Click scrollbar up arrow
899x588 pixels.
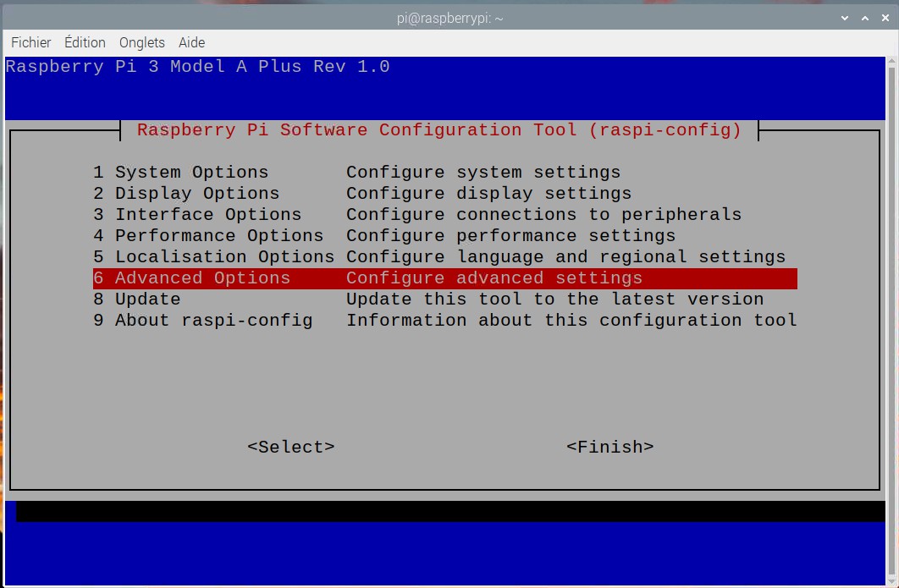pyautogui.click(x=891, y=60)
